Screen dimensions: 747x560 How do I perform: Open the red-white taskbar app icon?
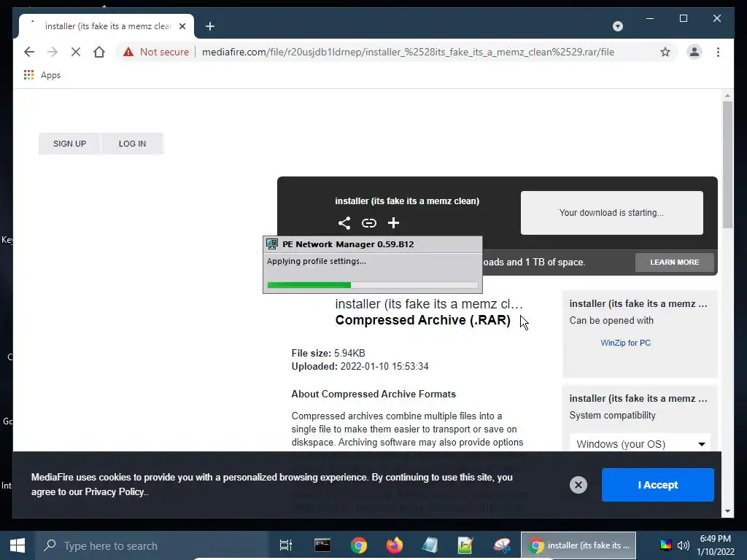coord(502,545)
